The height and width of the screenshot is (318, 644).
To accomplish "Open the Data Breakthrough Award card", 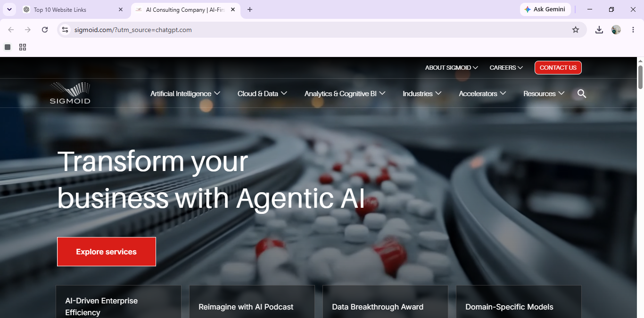I will point(385,302).
